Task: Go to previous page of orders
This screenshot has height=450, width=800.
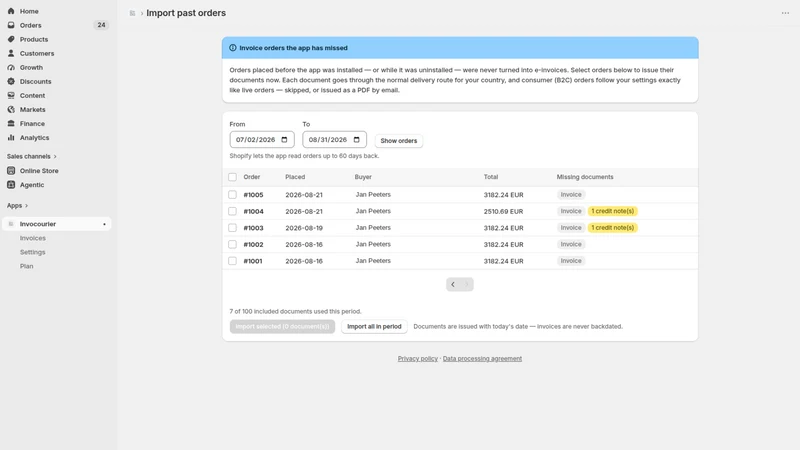Action: 453,284
